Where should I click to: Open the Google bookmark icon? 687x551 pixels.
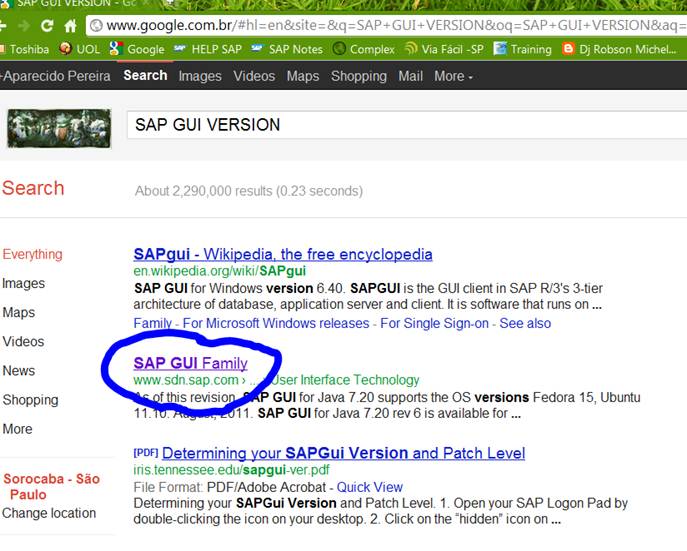pos(115,48)
